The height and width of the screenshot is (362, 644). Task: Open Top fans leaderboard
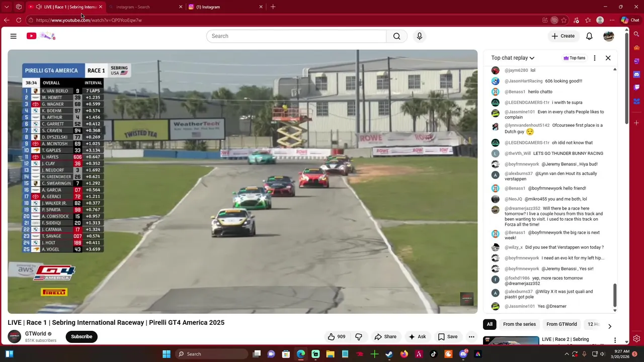tap(575, 58)
